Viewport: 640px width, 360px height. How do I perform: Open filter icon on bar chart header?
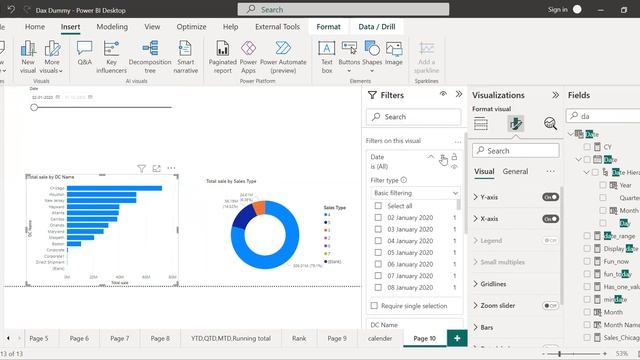pos(141,168)
